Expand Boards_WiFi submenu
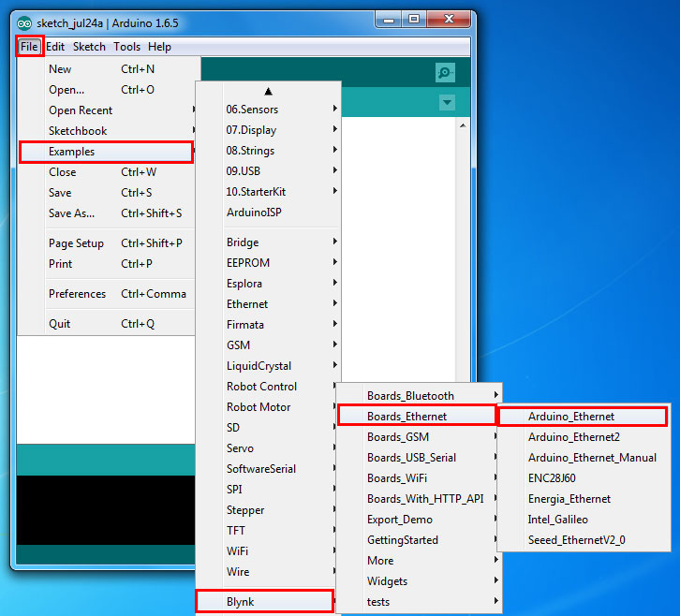680x616 pixels. [x=419, y=478]
